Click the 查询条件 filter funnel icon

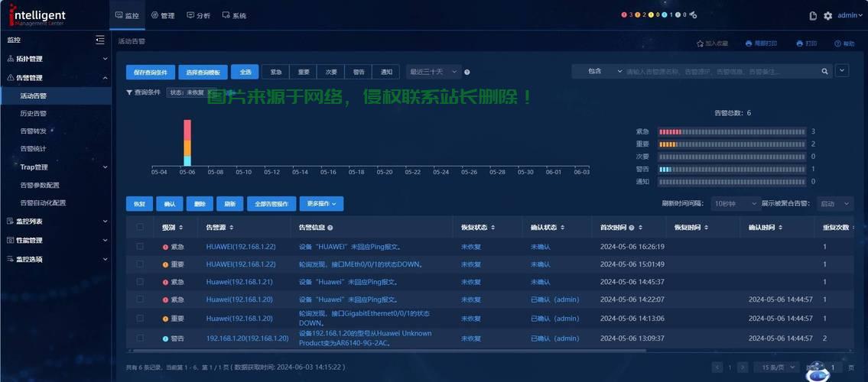click(x=129, y=92)
